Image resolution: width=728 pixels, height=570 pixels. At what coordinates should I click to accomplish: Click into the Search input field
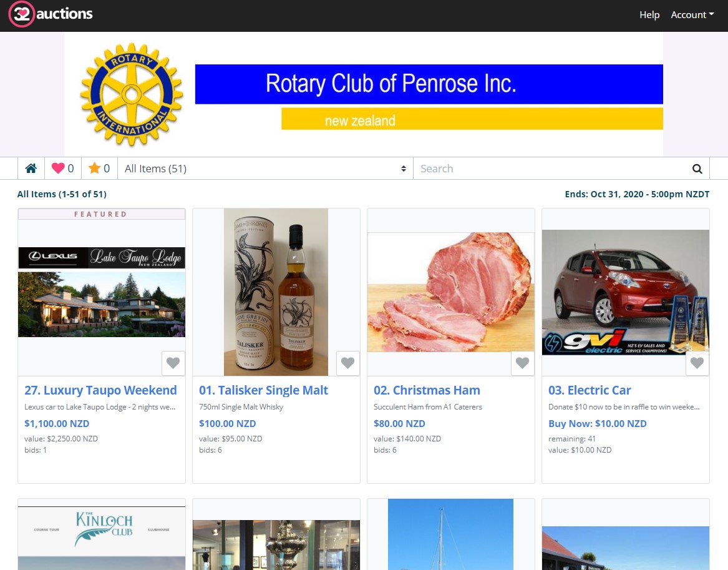pyautogui.click(x=549, y=169)
